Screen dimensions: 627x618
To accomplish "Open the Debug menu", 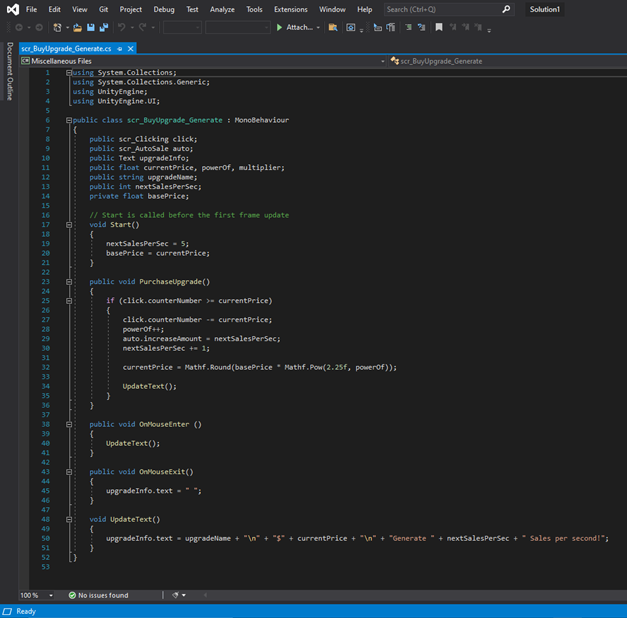I will point(163,9).
